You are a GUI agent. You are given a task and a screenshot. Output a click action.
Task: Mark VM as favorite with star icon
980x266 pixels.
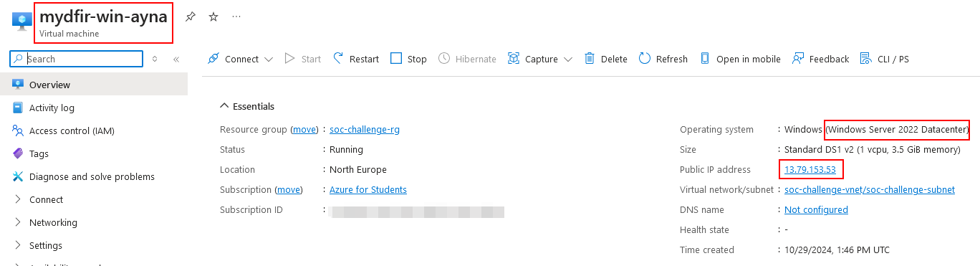point(213,16)
